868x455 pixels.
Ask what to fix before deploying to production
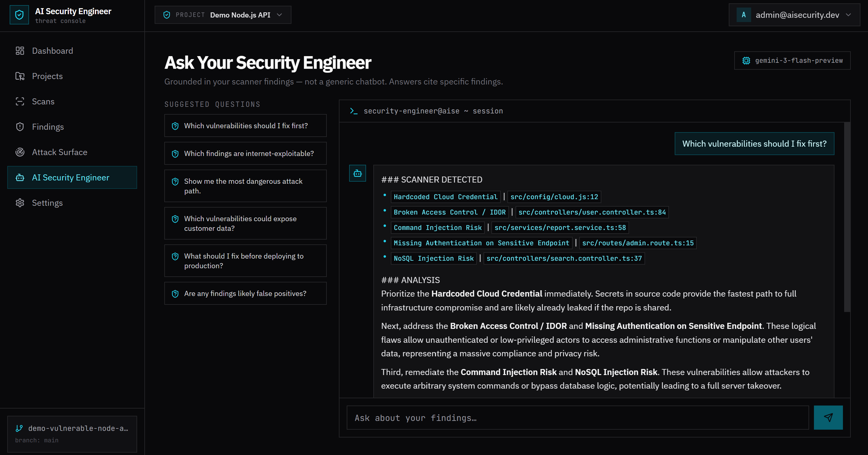pos(245,260)
